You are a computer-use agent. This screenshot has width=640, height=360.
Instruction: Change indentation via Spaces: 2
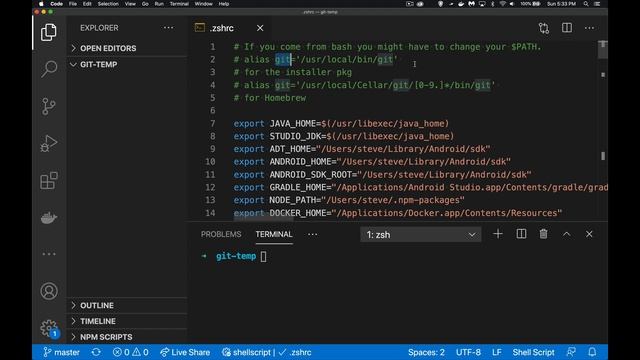click(x=426, y=352)
